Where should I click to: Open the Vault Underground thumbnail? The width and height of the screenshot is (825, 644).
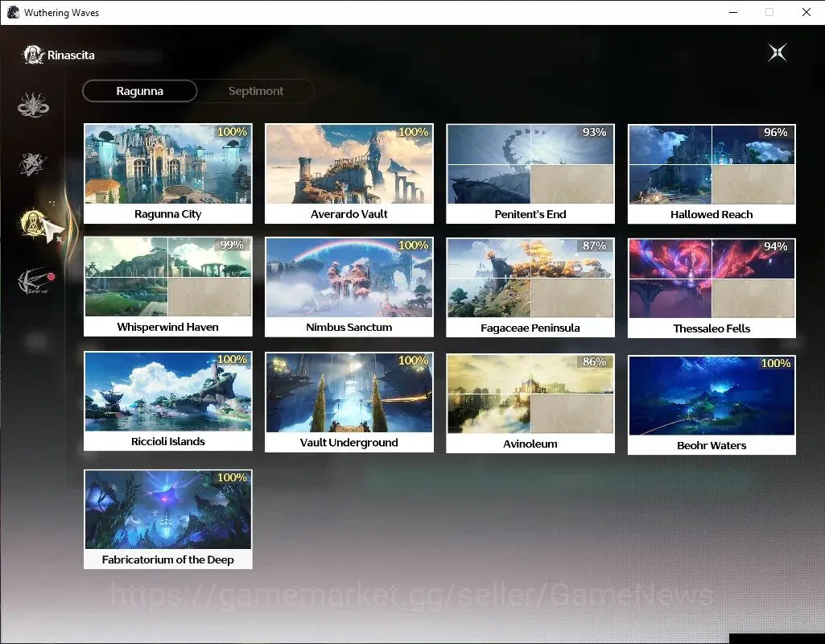(x=349, y=402)
